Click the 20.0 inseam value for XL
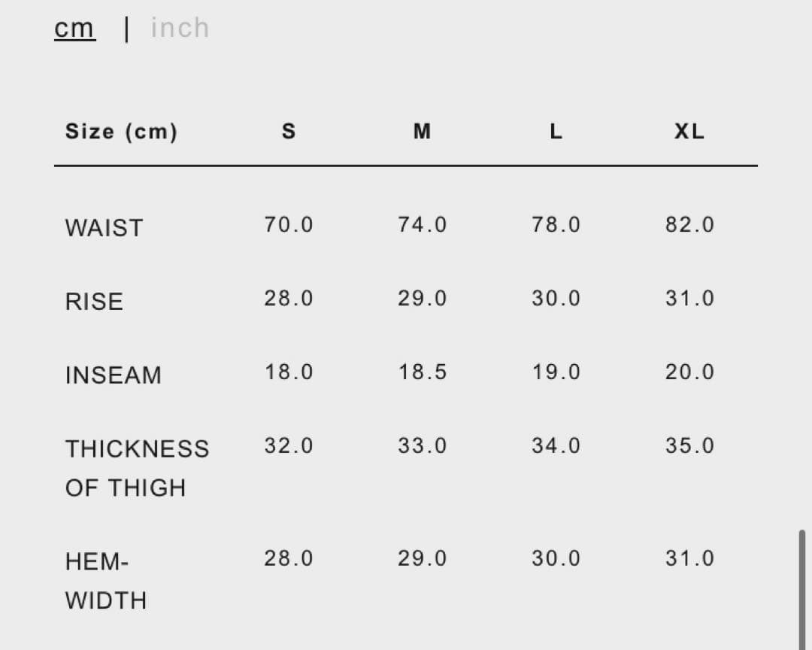The width and height of the screenshot is (812, 650). pyautogui.click(x=689, y=372)
